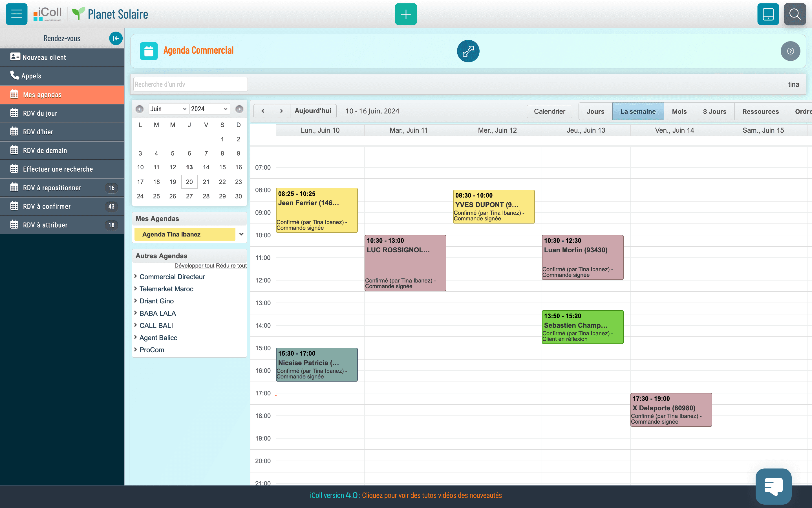Switch to 3 Jours view
812x508 pixels.
pos(714,111)
